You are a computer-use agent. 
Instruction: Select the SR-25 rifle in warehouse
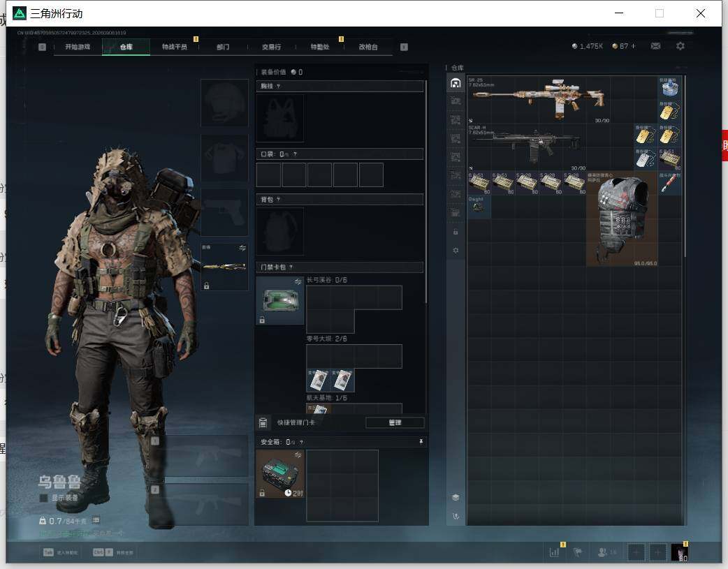pyautogui.click(x=539, y=99)
